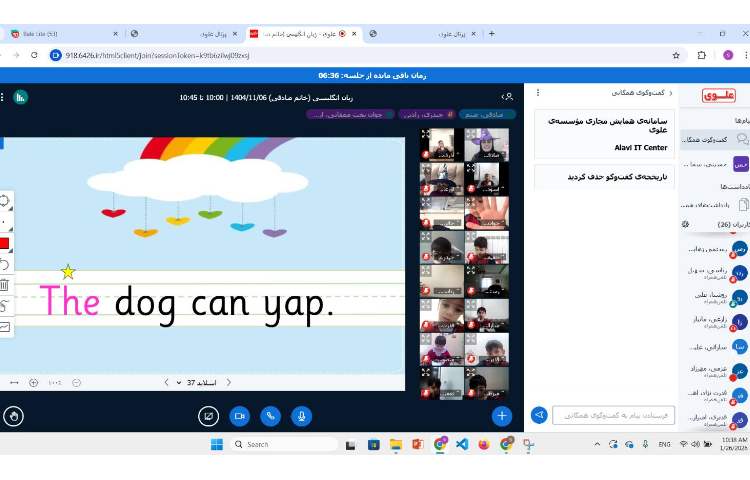Click the send chat message arrow

pos(539,415)
